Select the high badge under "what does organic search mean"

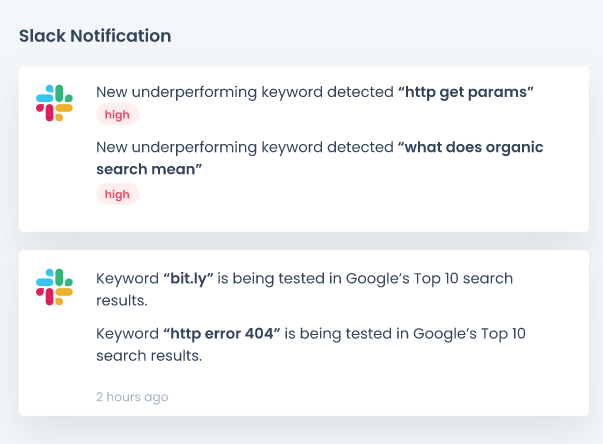(x=117, y=194)
